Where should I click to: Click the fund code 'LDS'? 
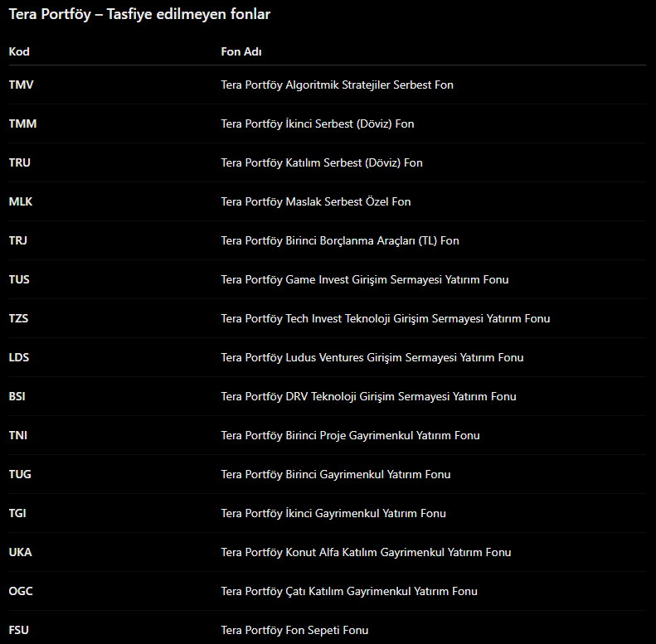19,357
